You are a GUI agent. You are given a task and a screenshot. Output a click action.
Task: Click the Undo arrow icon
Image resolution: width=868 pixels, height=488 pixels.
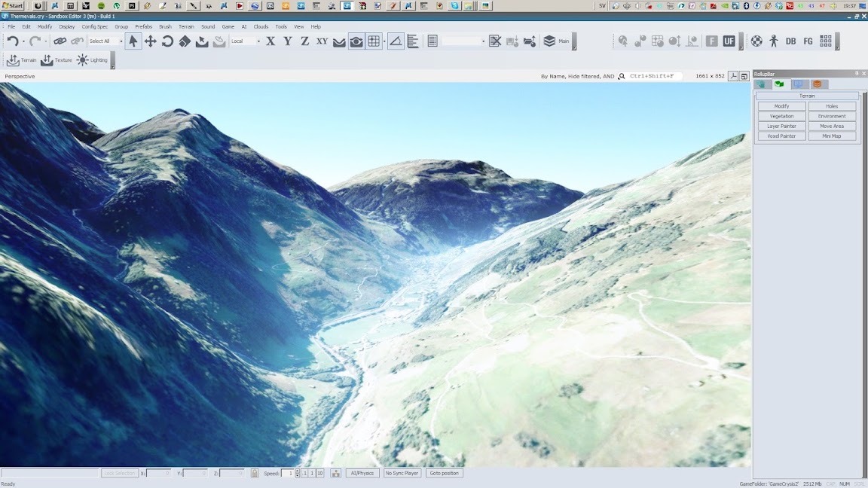(13, 41)
